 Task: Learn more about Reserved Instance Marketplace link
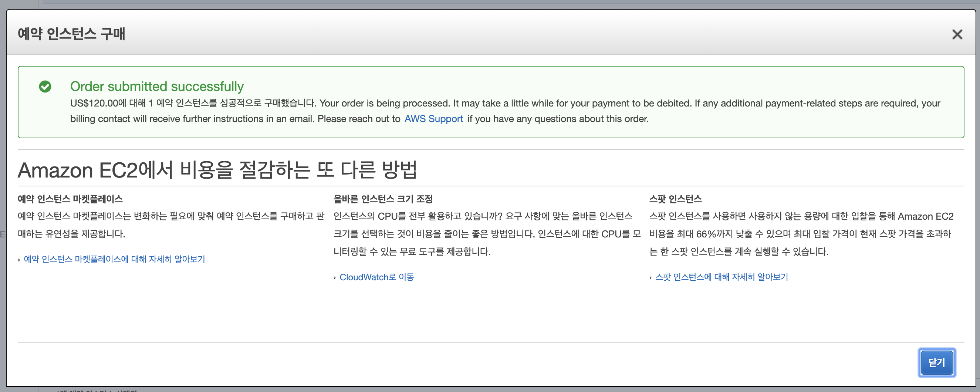[114, 259]
